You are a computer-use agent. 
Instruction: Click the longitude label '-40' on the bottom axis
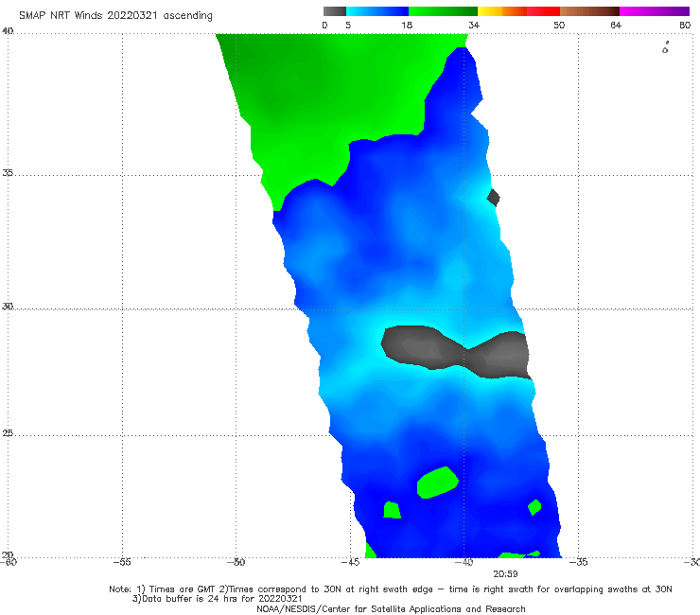click(x=464, y=562)
